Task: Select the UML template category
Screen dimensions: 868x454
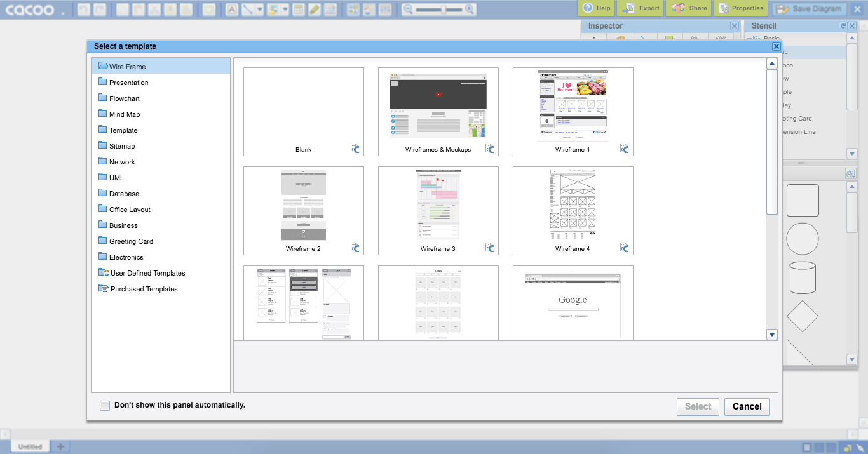Action: (x=161, y=177)
